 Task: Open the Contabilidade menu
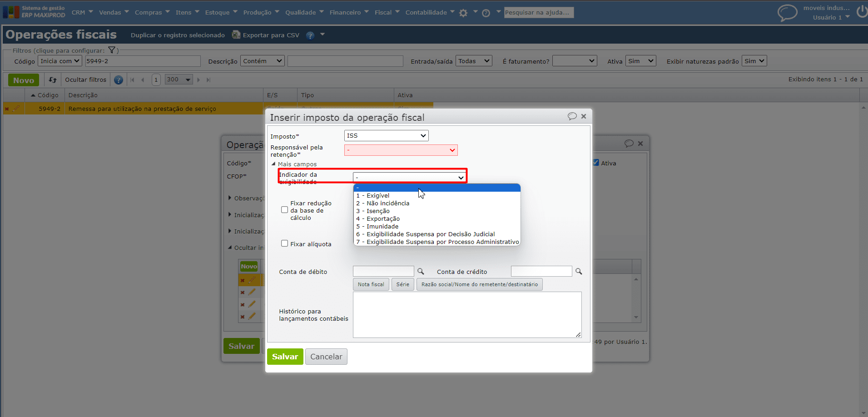[x=430, y=12]
